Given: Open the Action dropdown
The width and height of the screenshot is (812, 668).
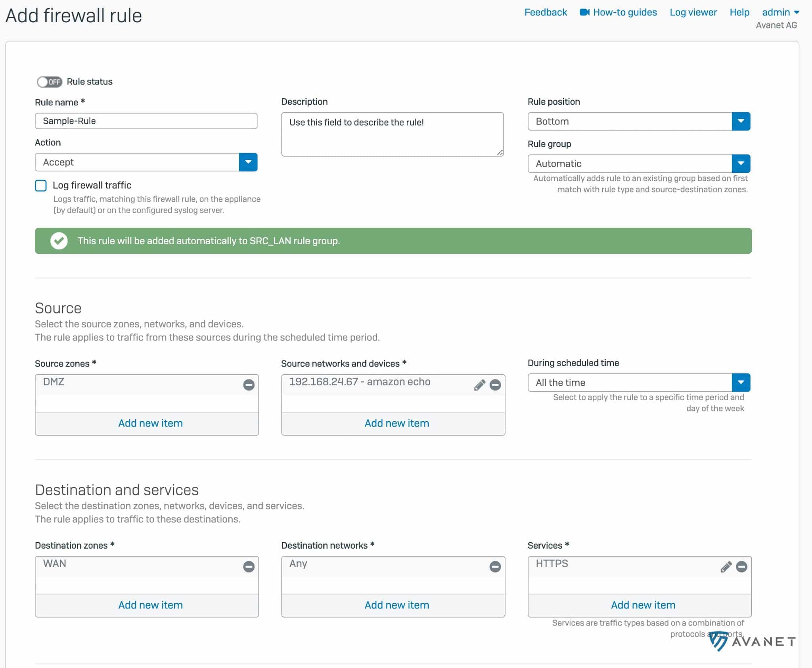Looking at the screenshot, I should [248, 162].
